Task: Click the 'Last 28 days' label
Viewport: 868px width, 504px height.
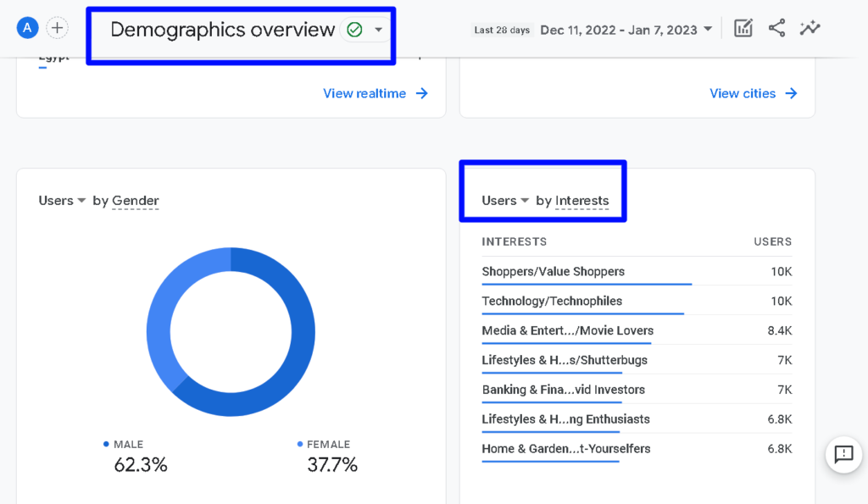Action: (x=502, y=30)
